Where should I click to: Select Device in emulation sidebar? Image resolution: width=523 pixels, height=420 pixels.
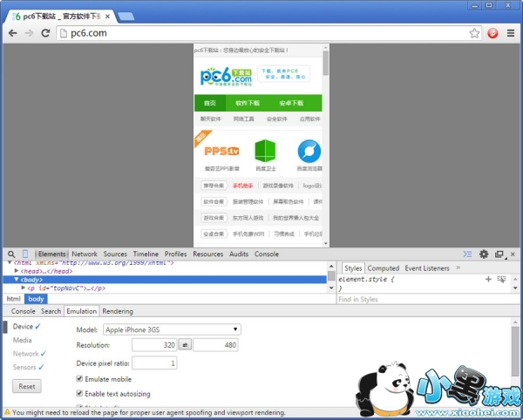point(23,327)
